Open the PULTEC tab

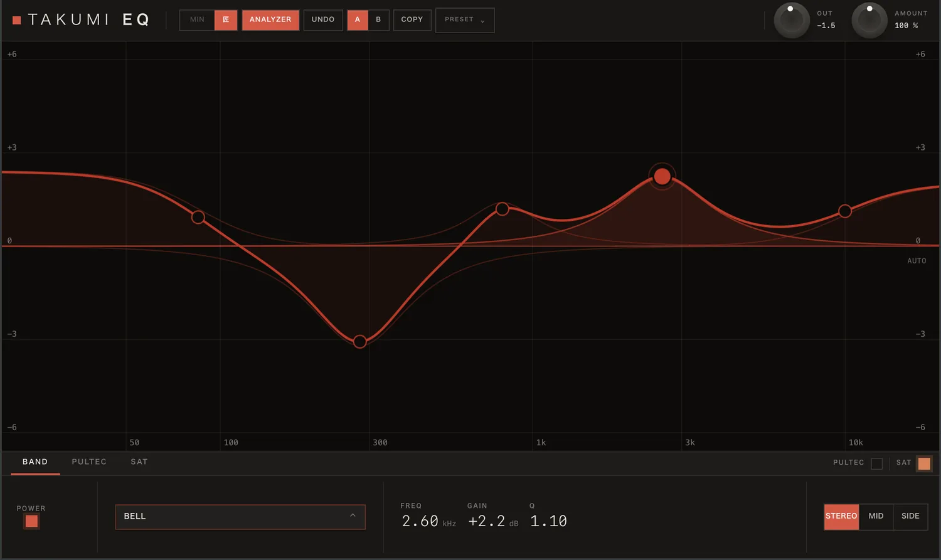[x=89, y=462]
